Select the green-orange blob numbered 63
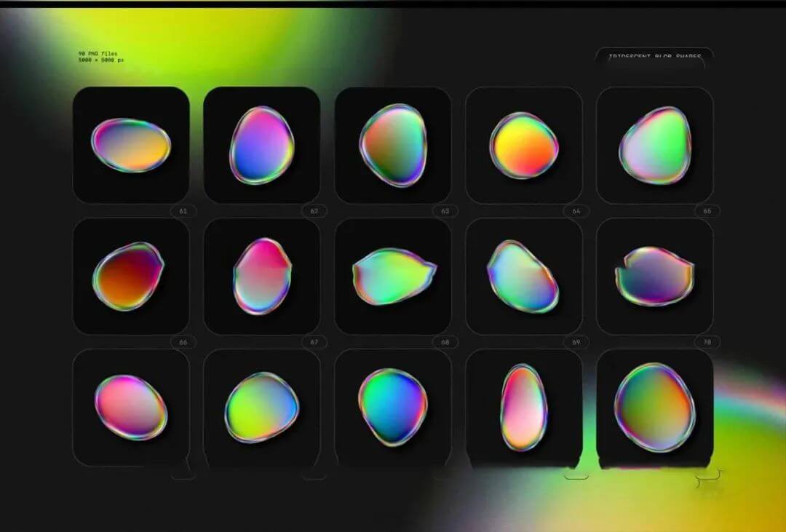The image size is (786, 532). (x=392, y=145)
